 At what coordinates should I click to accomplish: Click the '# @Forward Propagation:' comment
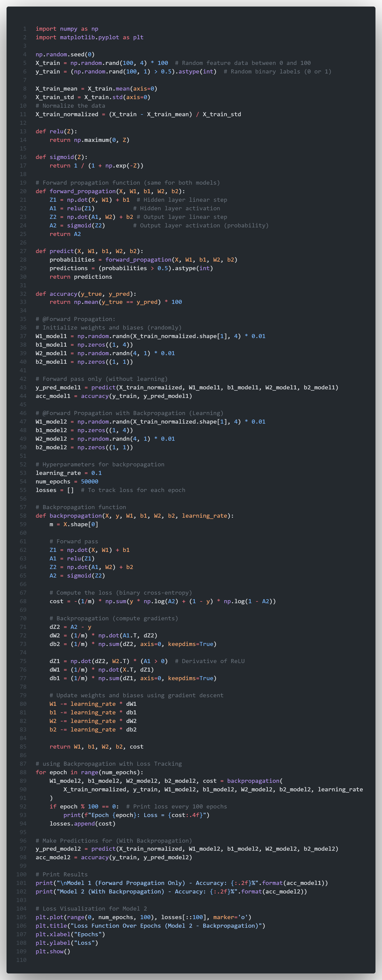tap(75, 319)
